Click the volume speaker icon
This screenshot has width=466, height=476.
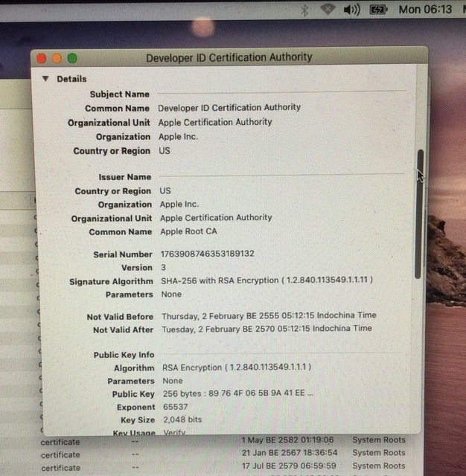coord(351,10)
